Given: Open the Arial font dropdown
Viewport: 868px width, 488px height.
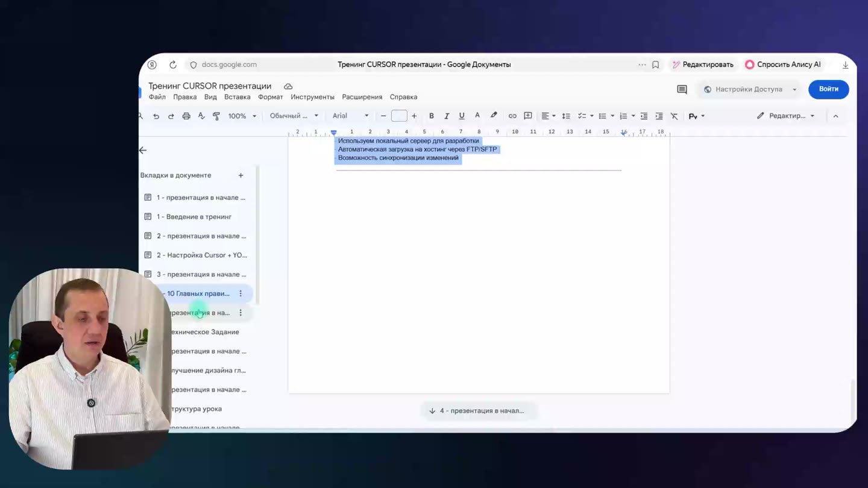Looking at the screenshot, I should coord(350,116).
